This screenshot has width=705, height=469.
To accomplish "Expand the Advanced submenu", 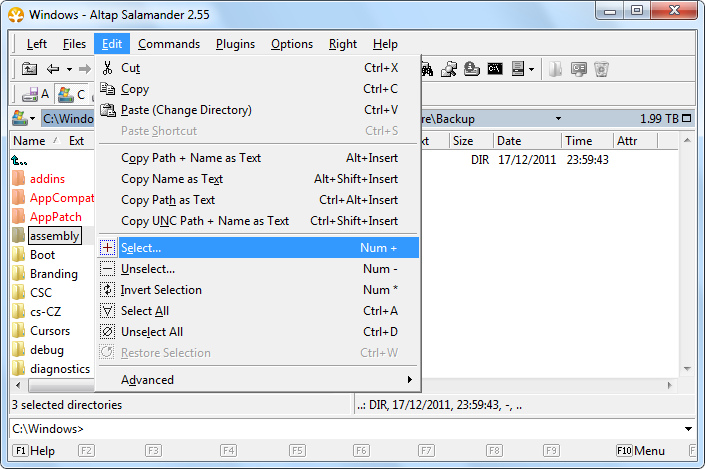I will pyautogui.click(x=259, y=380).
